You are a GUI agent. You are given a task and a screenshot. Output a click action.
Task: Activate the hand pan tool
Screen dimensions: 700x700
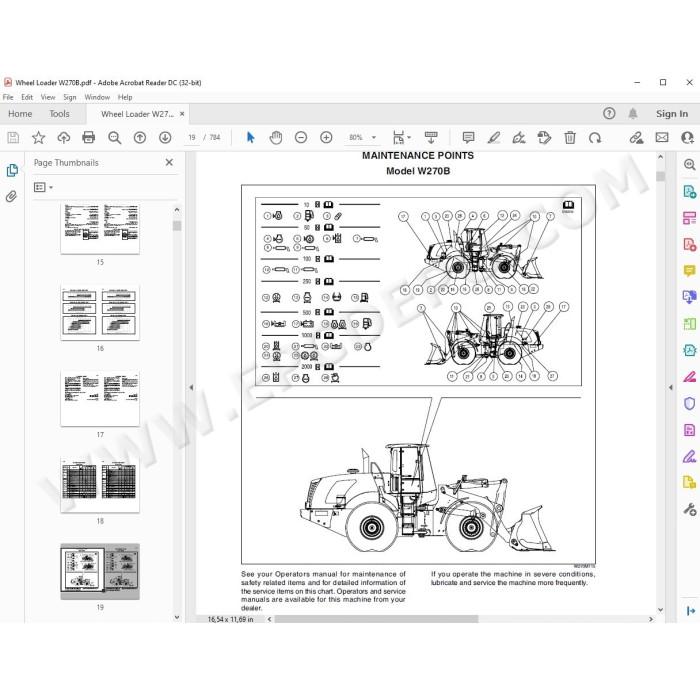pyautogui.click(x=276, y=138)
